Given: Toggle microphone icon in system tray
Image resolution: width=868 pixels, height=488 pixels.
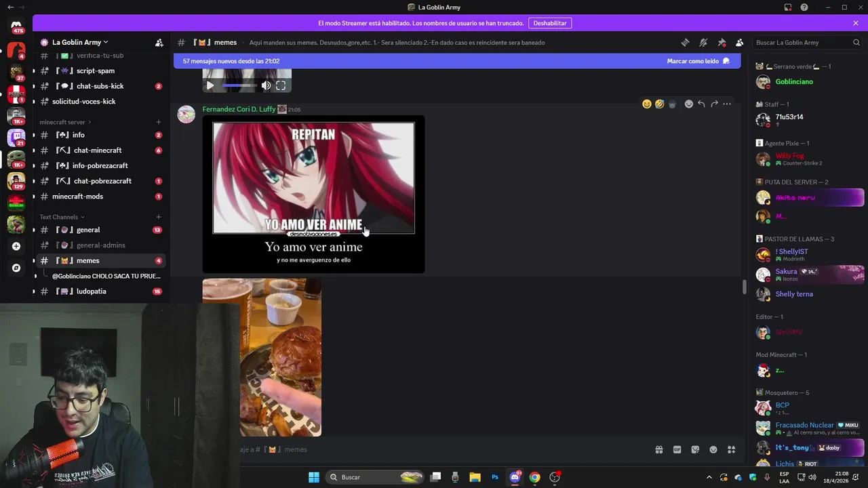Looking at the screenshot, I should tap(767, 477).
